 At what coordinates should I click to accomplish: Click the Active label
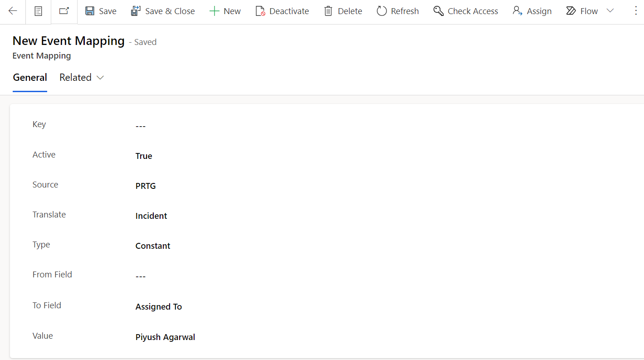coord(44,155)
